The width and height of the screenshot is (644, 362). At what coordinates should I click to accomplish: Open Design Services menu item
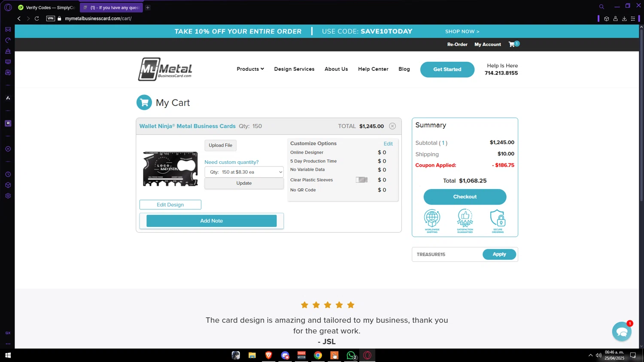294,69
